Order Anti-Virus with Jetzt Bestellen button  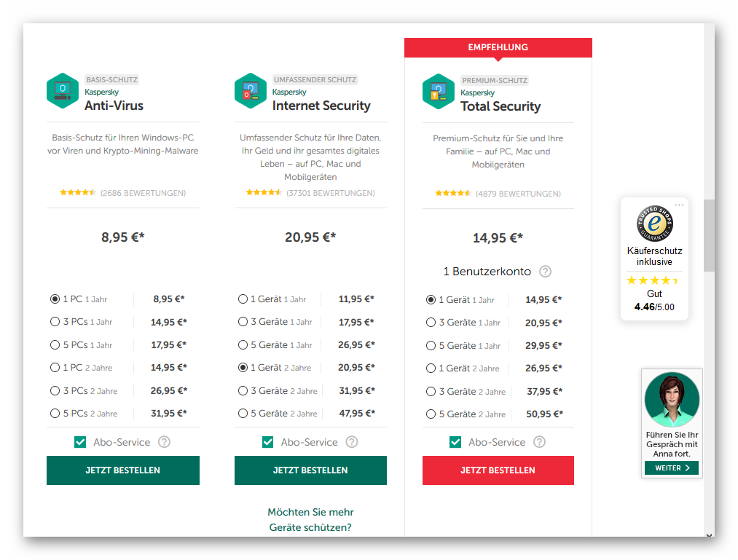(x=123, y=470)
